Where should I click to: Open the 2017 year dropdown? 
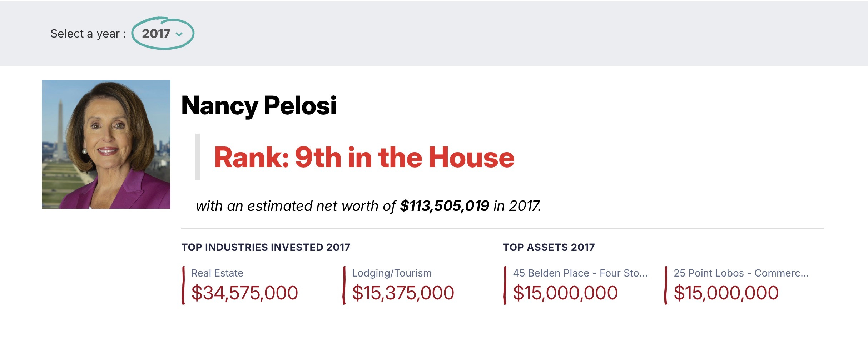(163, 34)
